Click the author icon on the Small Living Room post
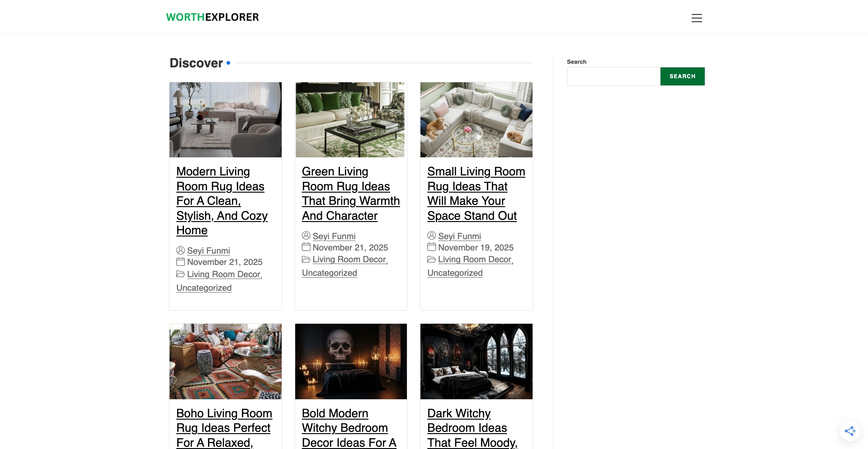The image size is (868, 449). click(x=432, y=236)
